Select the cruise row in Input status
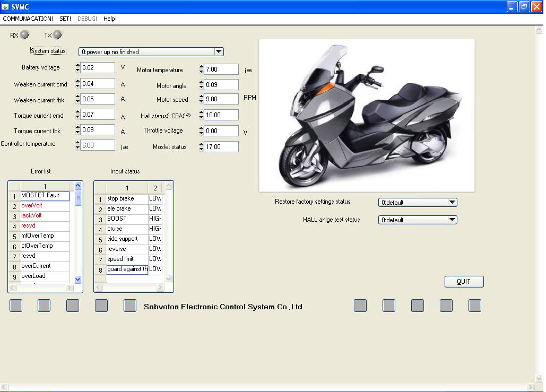 tap(126, 229)
